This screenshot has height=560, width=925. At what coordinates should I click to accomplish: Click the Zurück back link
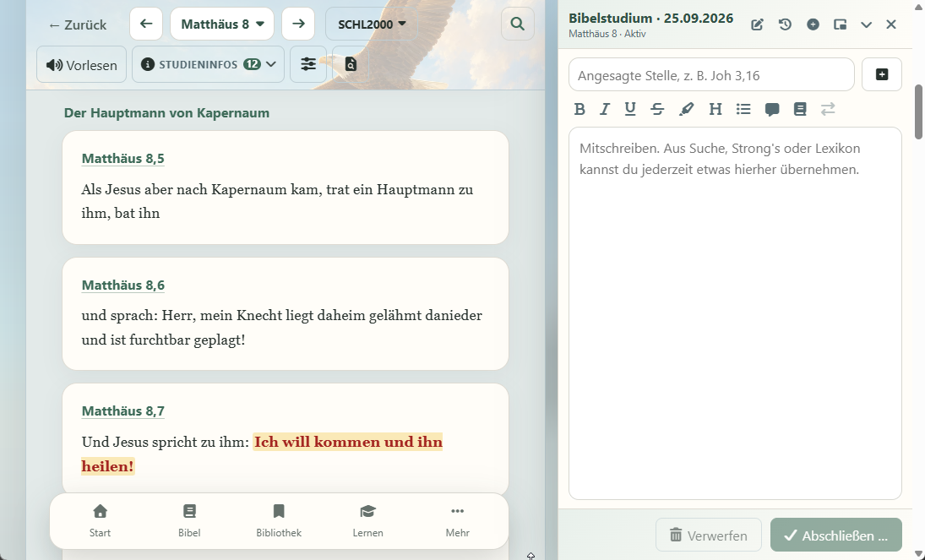(x=77, y=24)
